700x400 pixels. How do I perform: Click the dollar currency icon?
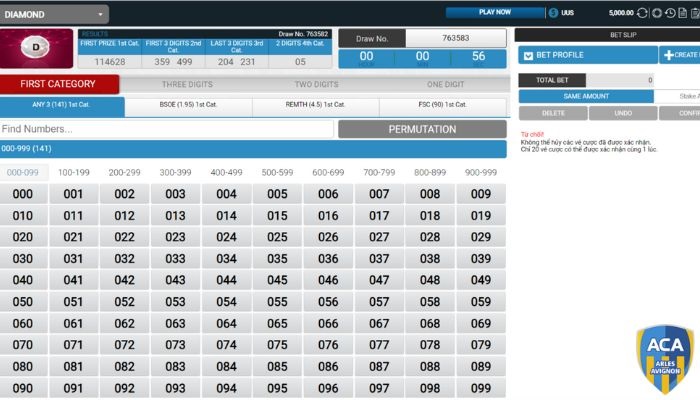pos(554,13)
